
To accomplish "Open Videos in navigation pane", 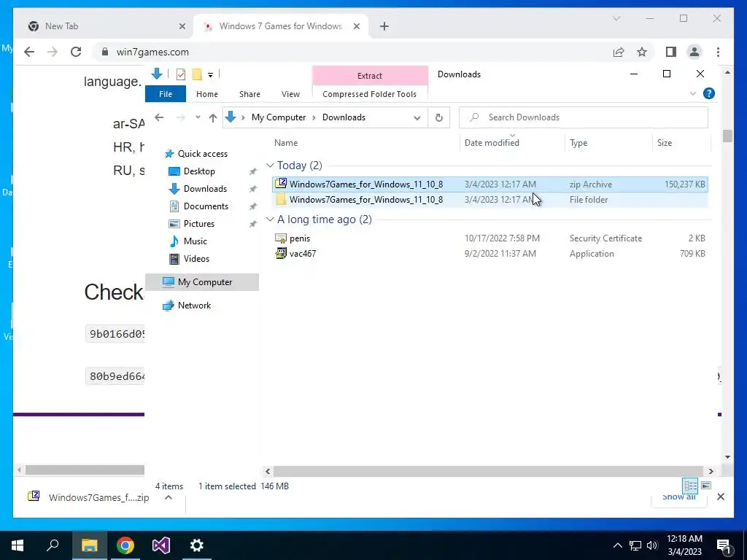I will pyautogui.click(x=196, y=259).
